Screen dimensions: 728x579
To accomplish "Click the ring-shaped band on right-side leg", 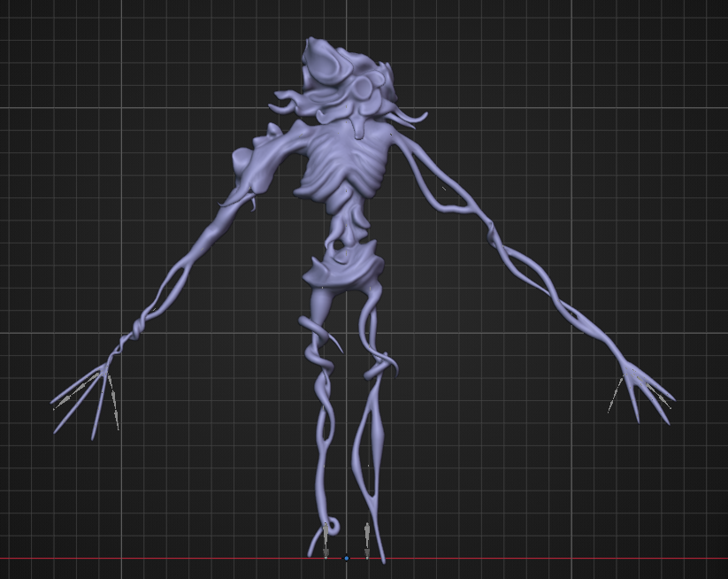I will (378, 369).
